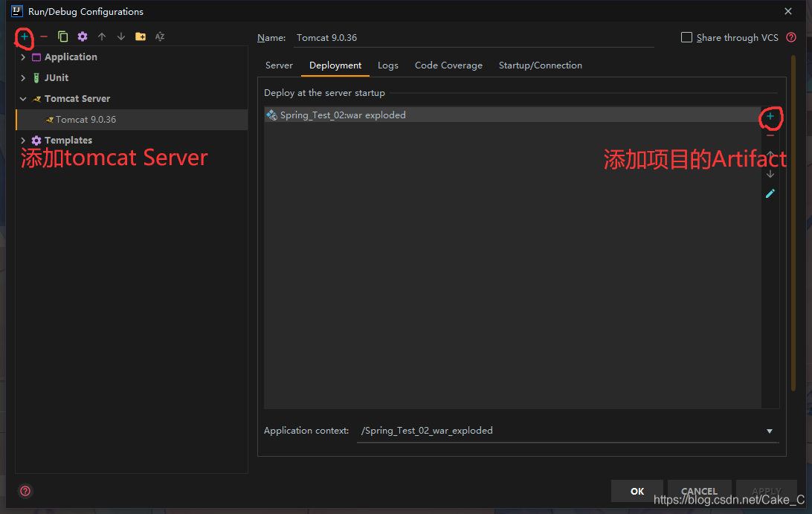Click the Spring_Test_02 artifact icon
This screenshot has height=514, width=812.
tap(272, 115)
